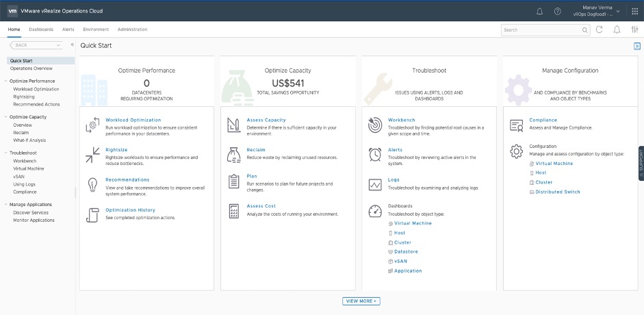644x315 pixels.
Task: Open Rightsizing in the sidebar
Action: (24, 97)
